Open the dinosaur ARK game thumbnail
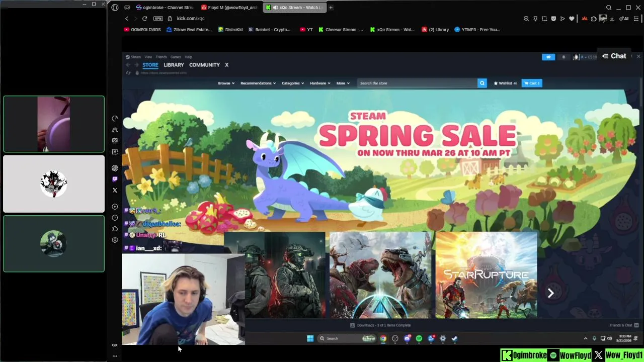This screenshot has width=644, height=362. [x=380, y=275]
